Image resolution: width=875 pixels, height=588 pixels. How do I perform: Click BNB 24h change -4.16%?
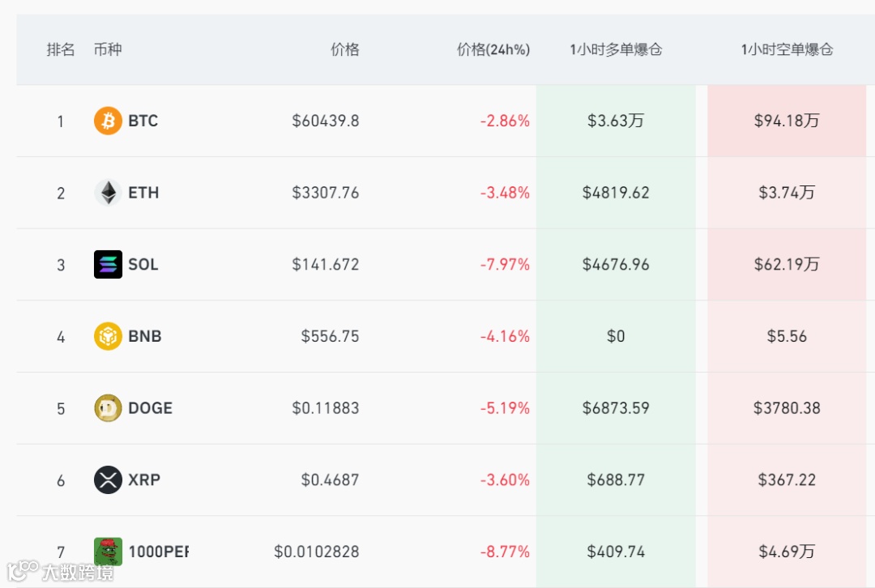pos(505,336)
